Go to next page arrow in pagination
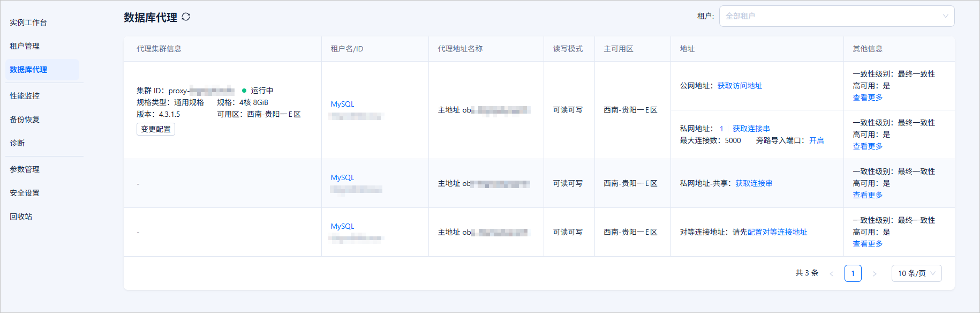The image size is (980, 313). tap(875, 273)
